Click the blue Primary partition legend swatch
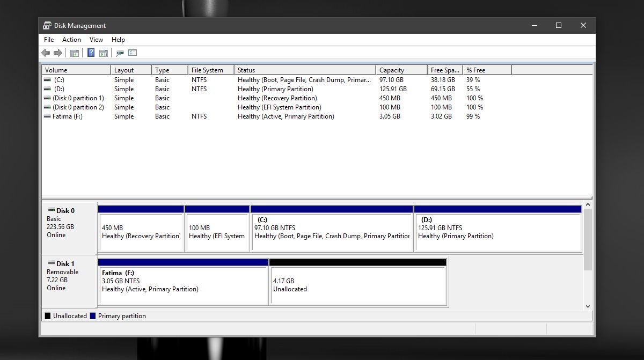The height and width of the screenshot is (360, 644). pyautogui.click(x=93, y=316)
